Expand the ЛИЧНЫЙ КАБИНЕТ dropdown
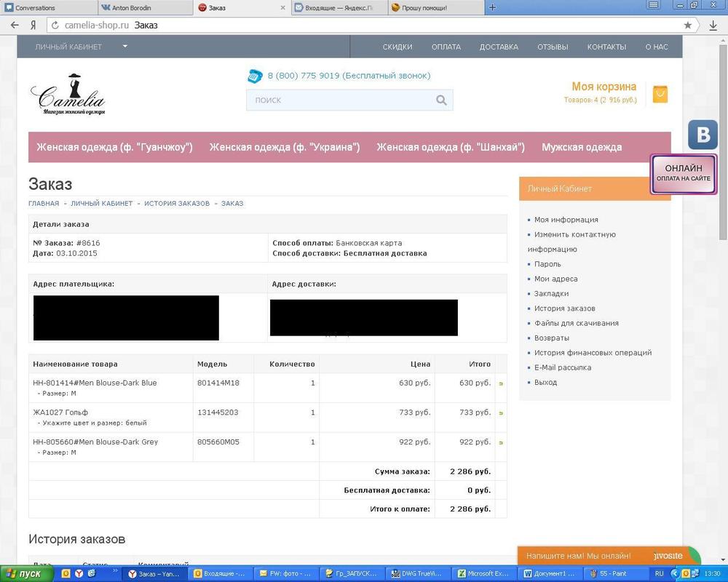728x582 pixels. (124, 47)
